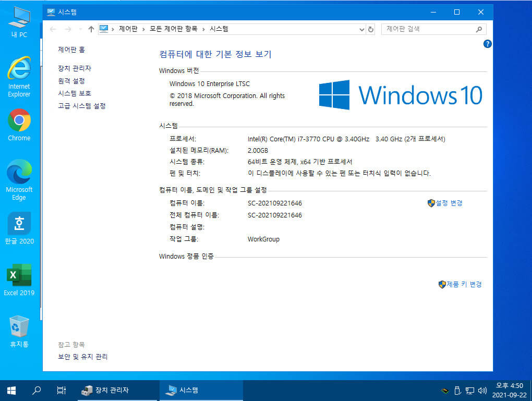Select the Microsoft Edge desktop icon
Screen dimensions: 532x401
(19, 180)
